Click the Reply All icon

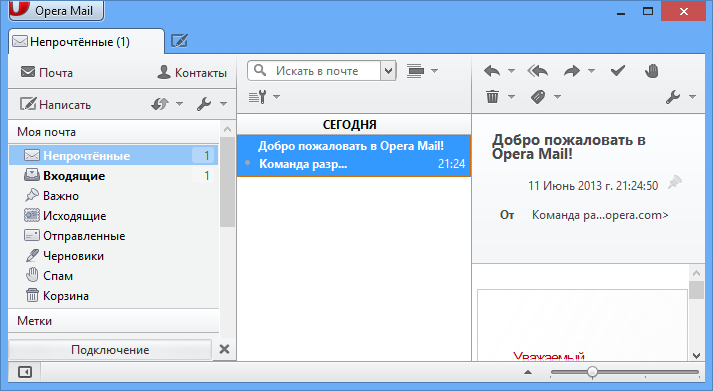537,71
